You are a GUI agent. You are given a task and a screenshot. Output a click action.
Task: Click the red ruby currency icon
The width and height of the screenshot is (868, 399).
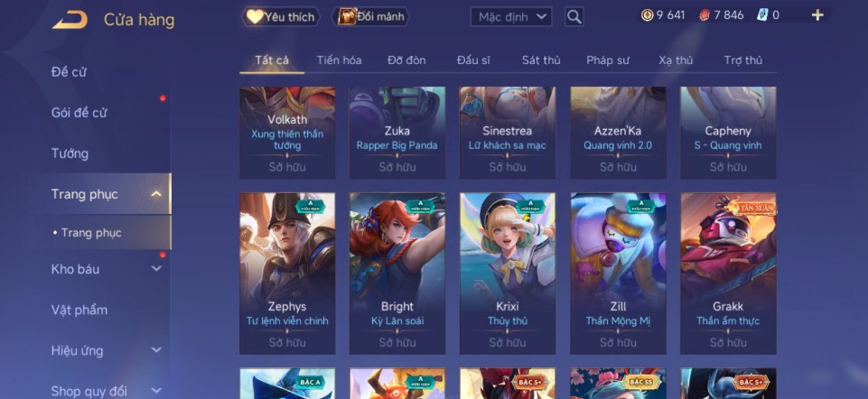click(x=705, y=15)
